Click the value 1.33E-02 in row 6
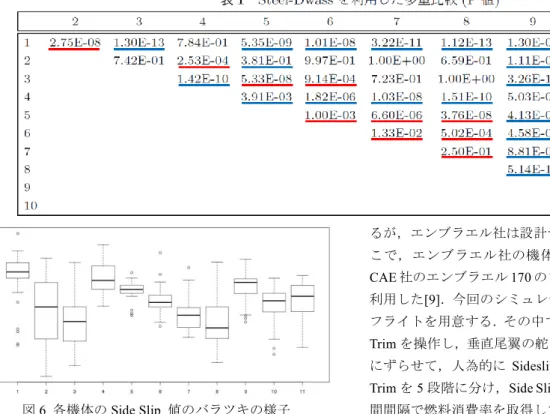Image resolution: width=550 pixels, height=414 pixels. [397, 133]
